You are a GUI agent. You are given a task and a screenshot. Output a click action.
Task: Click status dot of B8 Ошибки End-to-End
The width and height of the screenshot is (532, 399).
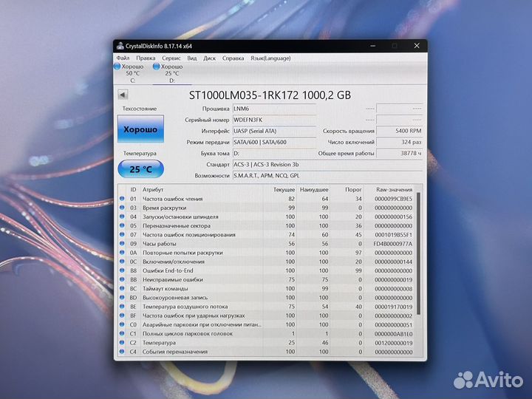click(122, 270)
